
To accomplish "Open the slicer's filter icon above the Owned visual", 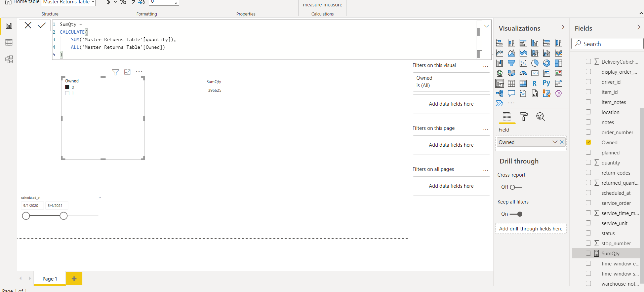I will pyautogui.click(x=115, y=72).
